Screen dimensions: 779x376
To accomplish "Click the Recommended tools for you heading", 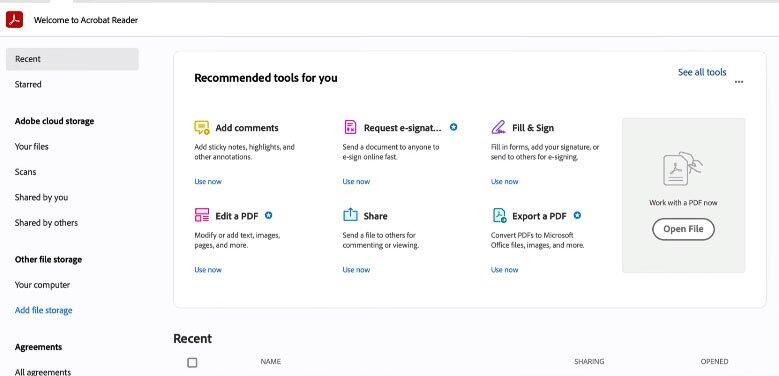I will pyautogui.click(x=266, y=78).
